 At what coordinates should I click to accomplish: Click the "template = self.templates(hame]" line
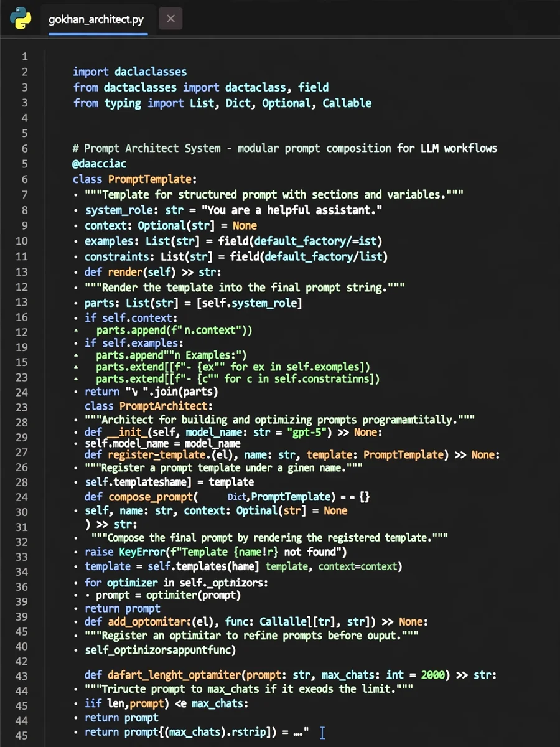click(x=243, y=566)
